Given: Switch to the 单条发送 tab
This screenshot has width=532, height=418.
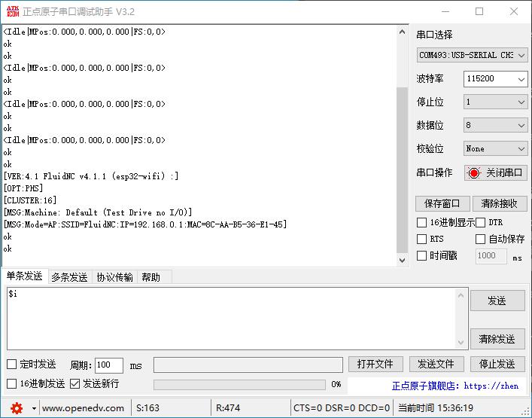Looking at the screenshot, I should click(24, 276).
